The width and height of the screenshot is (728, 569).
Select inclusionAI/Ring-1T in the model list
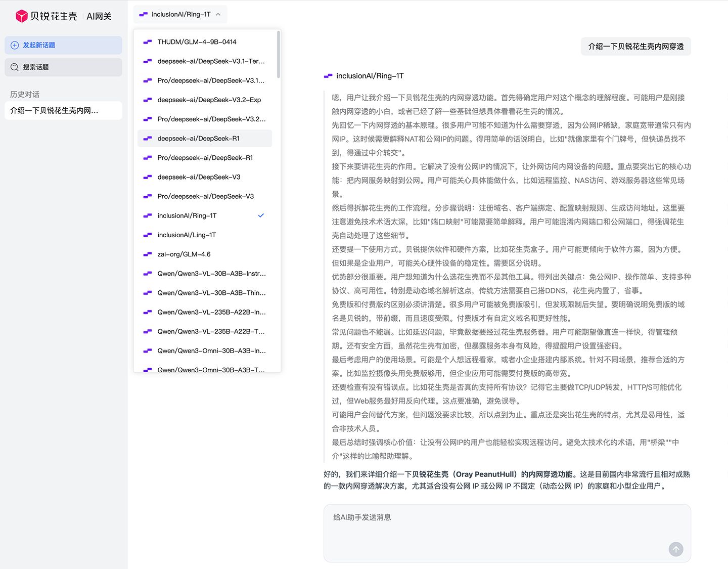[205, 215]
